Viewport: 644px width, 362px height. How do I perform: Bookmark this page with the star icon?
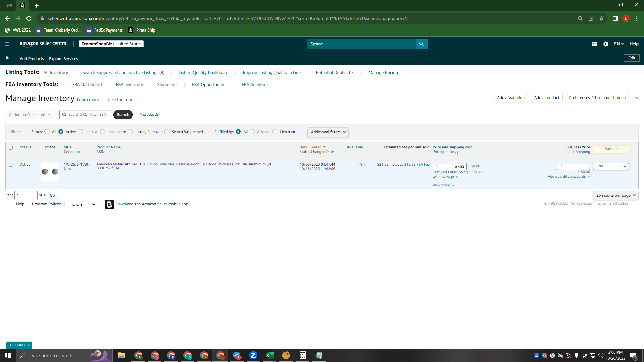(x=602, y=18)
